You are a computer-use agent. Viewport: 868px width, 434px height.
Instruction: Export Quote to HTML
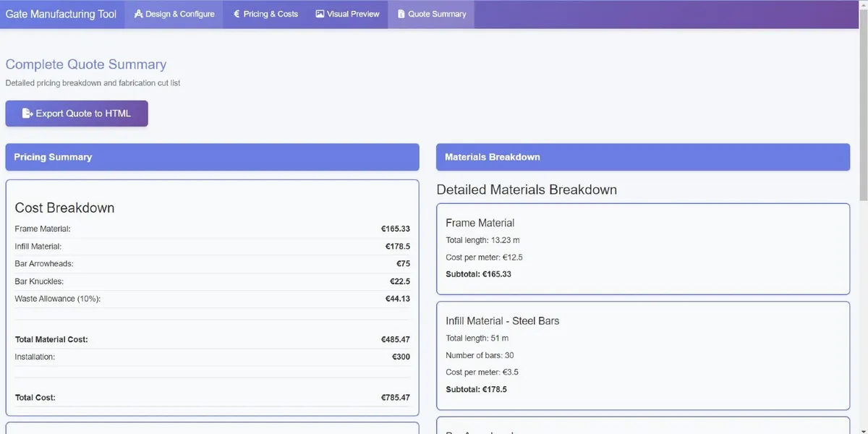77,114
